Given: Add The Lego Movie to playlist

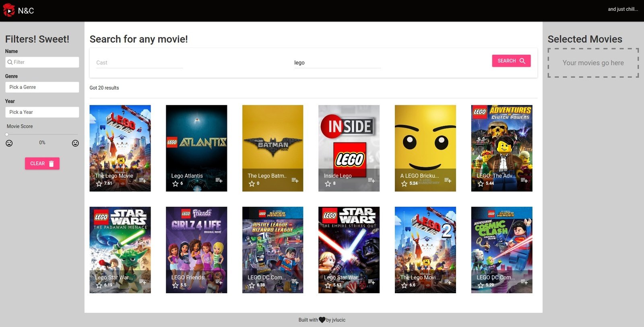Looking at the screenshot, I should click(142, 180).
